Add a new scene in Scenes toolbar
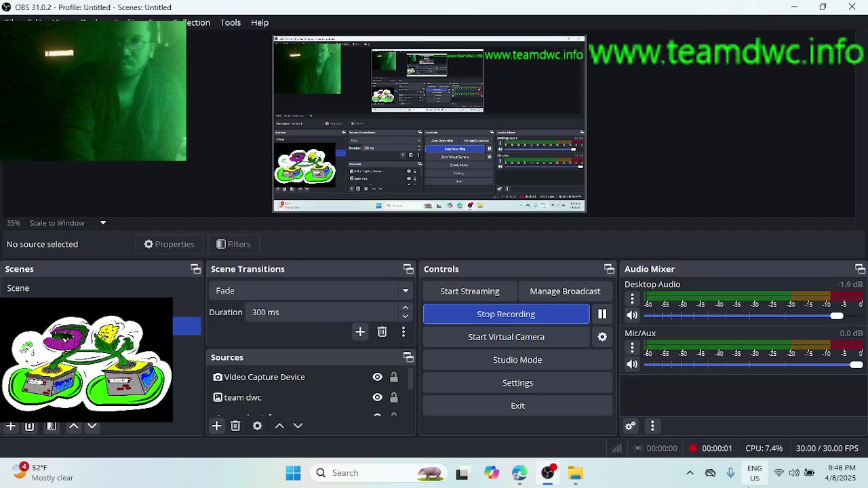 (11, 426)
